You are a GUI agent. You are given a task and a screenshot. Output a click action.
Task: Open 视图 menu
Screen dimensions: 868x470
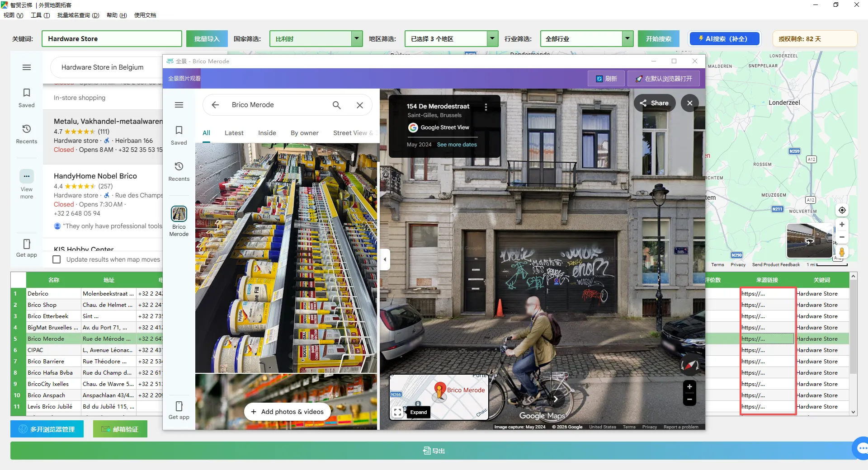pos(13,15)
